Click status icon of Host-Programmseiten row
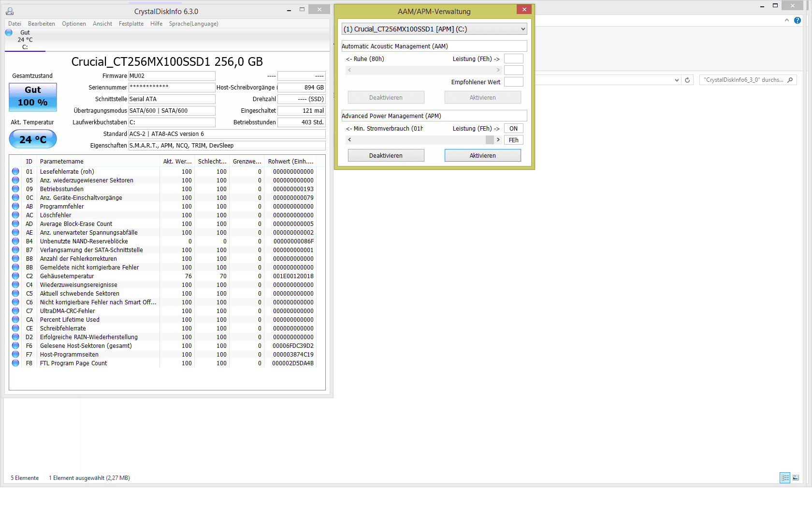Screen dimensions: 812x508 click(15, 354)
